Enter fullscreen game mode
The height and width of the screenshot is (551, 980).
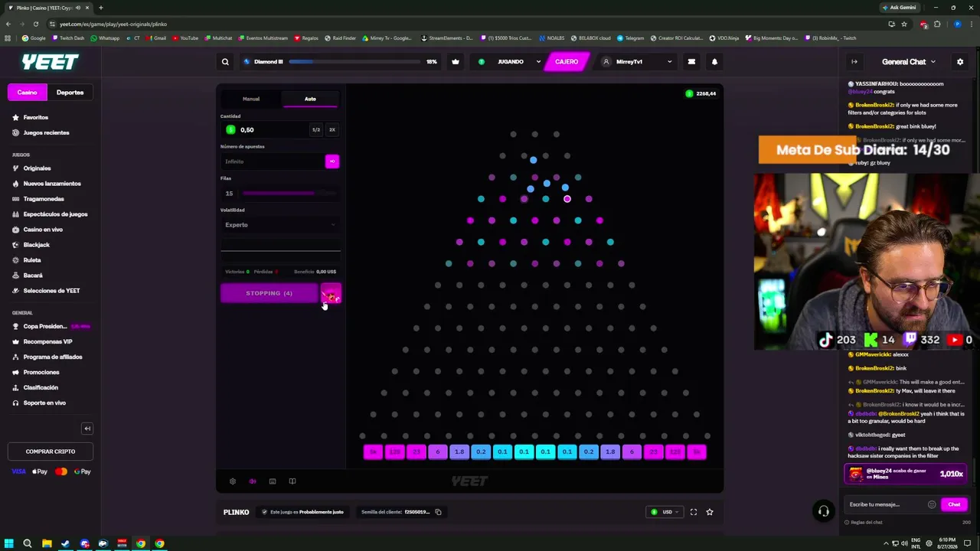click(x=694, y=512)
